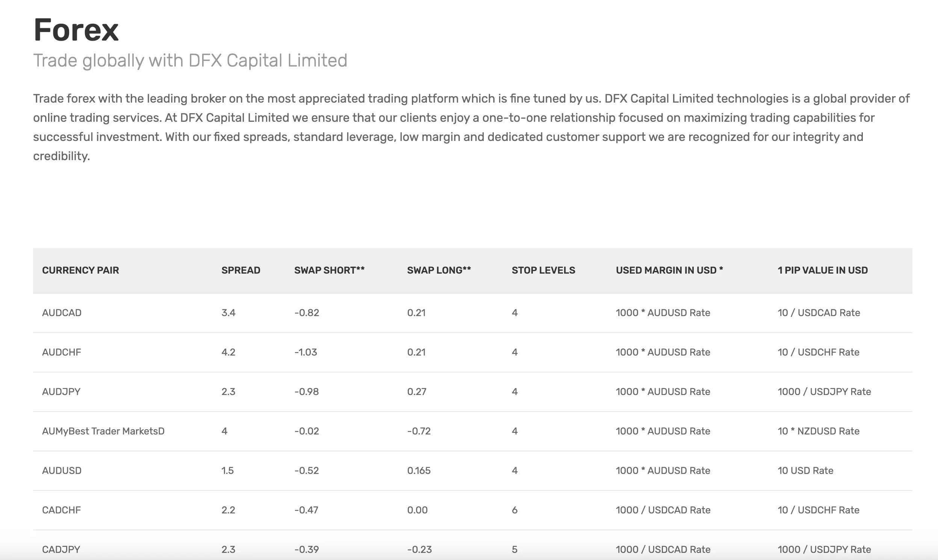Select the AUMyBest Trader MarketsD cell
Viewport: 938px width, 560px height.
point(103,431)
